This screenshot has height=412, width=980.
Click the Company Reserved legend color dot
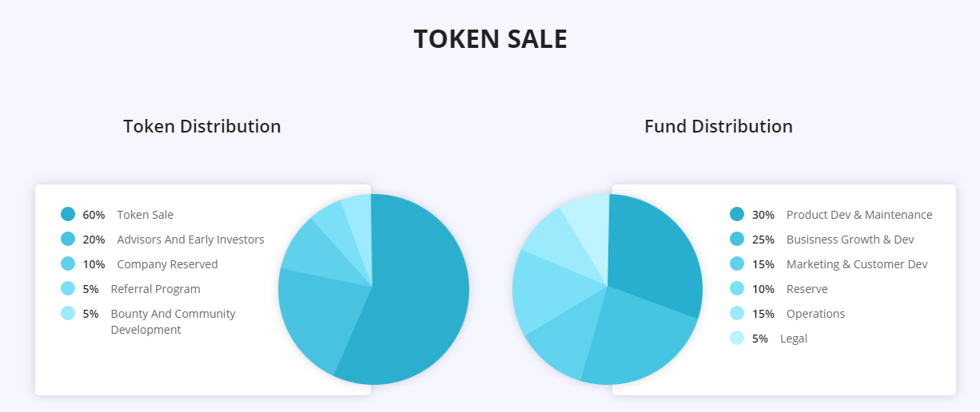[x=68, y=263]
